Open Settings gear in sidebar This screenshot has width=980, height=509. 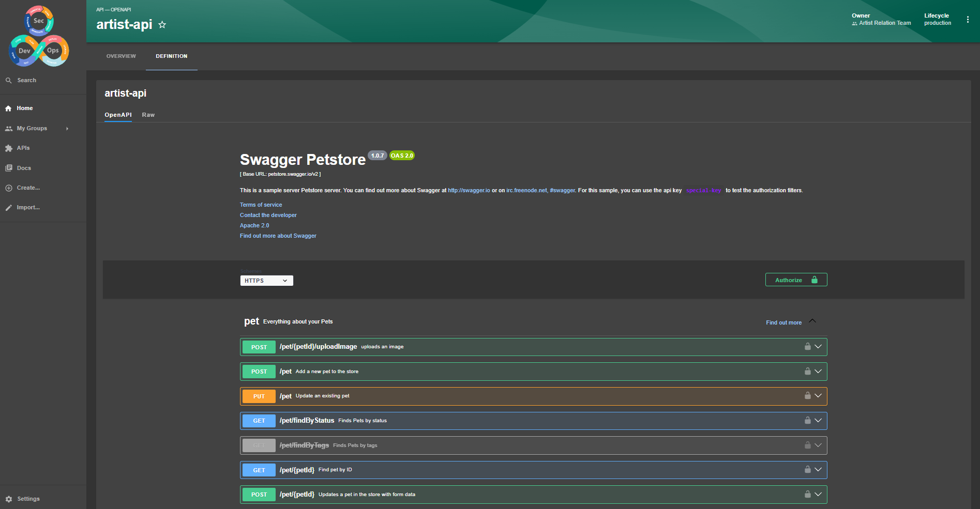click(x=9, y=499)
